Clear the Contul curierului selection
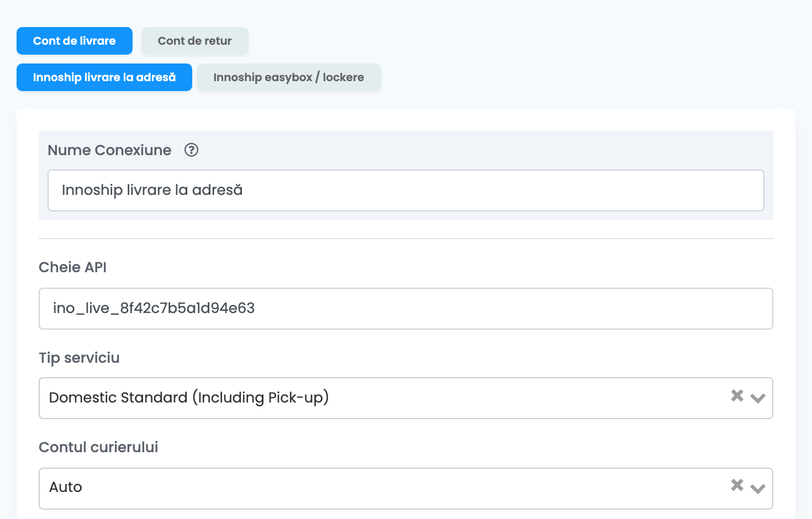Image resolution: width=812 pixels, height=519 pixels. click(x=737, y=485)
